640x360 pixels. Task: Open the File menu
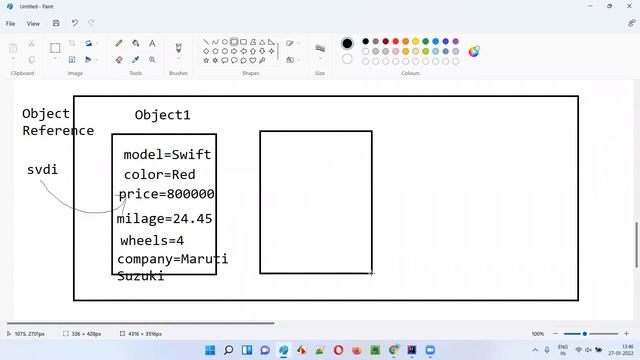click(x=11, y=24)
